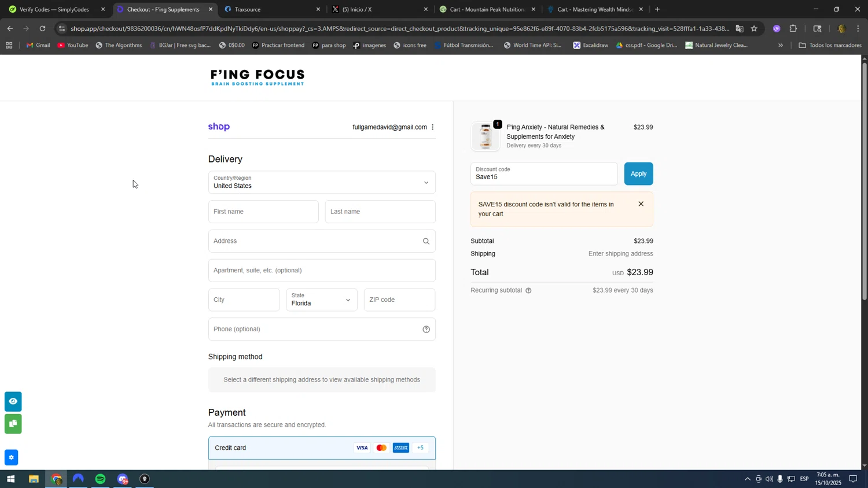Click the address search magnifier icon

426,241
